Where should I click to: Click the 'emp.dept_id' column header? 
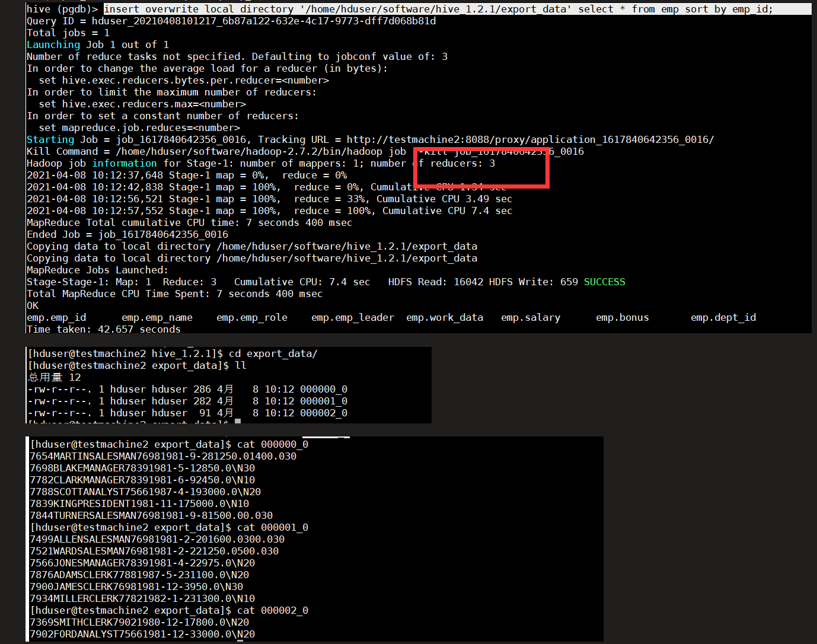pos(723,317)
